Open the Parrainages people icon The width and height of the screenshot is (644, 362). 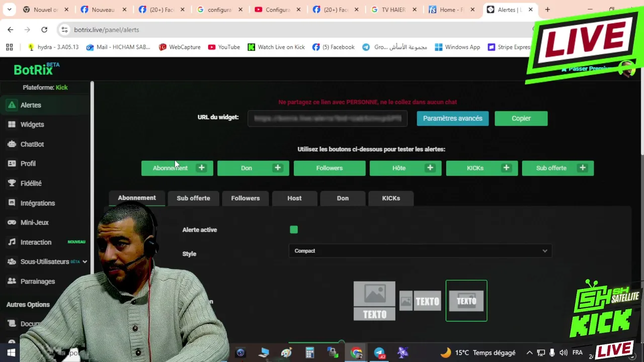11,281
